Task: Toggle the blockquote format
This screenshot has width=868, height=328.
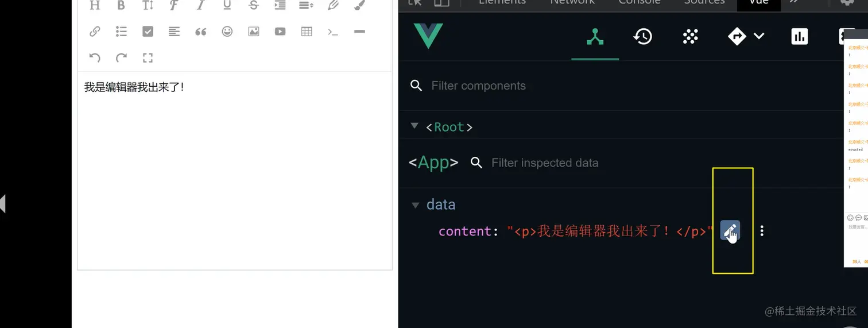Action: click(x=200, y=32)
